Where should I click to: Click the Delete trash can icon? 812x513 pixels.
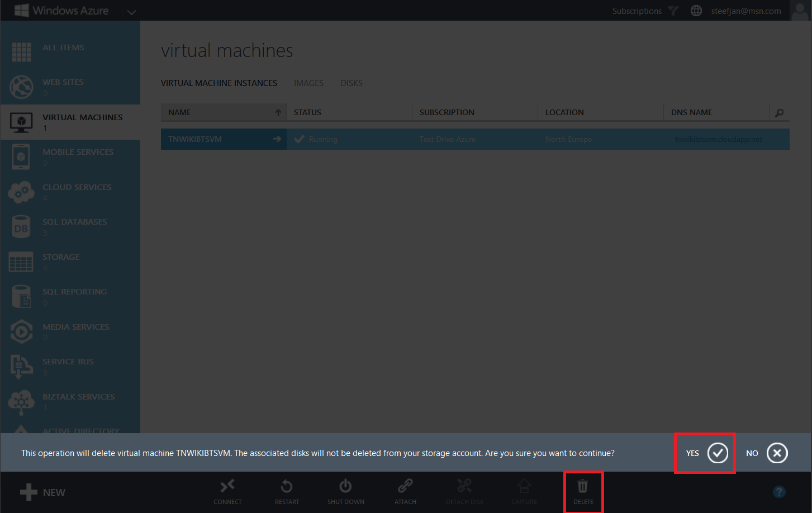(583, 486)
